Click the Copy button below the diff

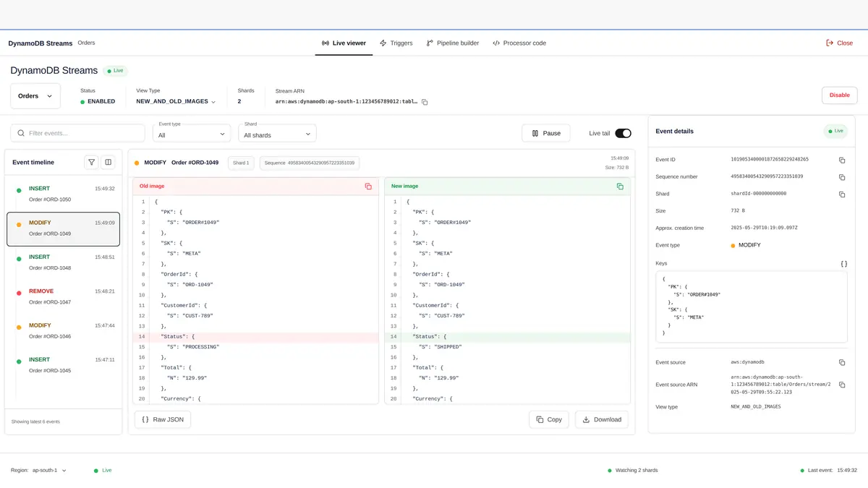pyautogui.click(x=548, y=419)
